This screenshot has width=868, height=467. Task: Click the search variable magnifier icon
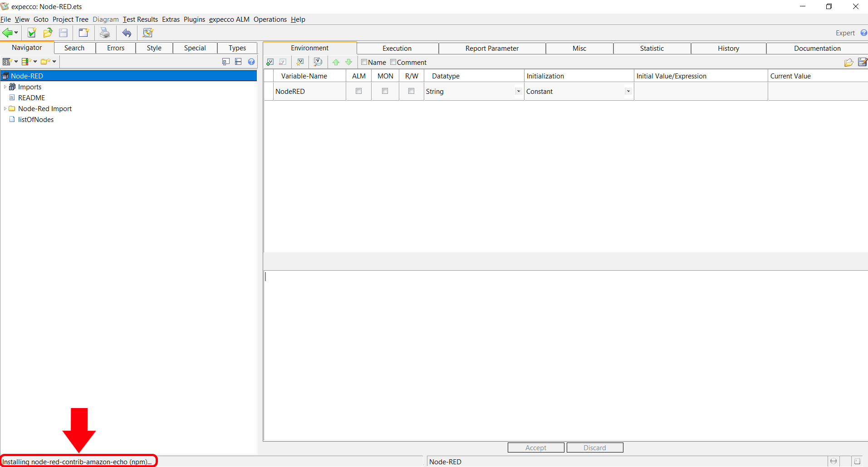pyautogui.click(x=318, y=62)
